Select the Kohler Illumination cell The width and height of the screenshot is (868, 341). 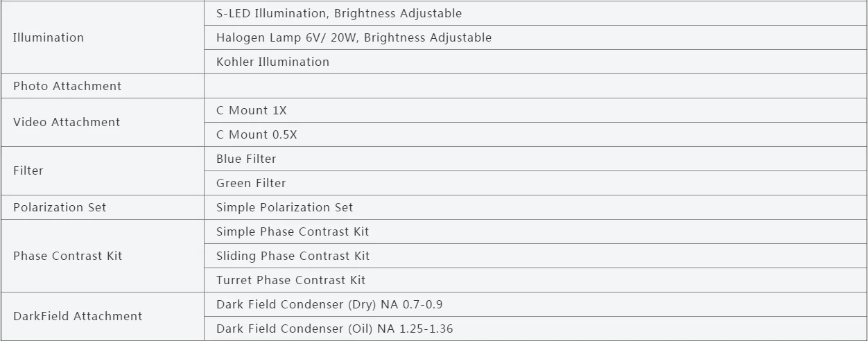tap(272, 62)
